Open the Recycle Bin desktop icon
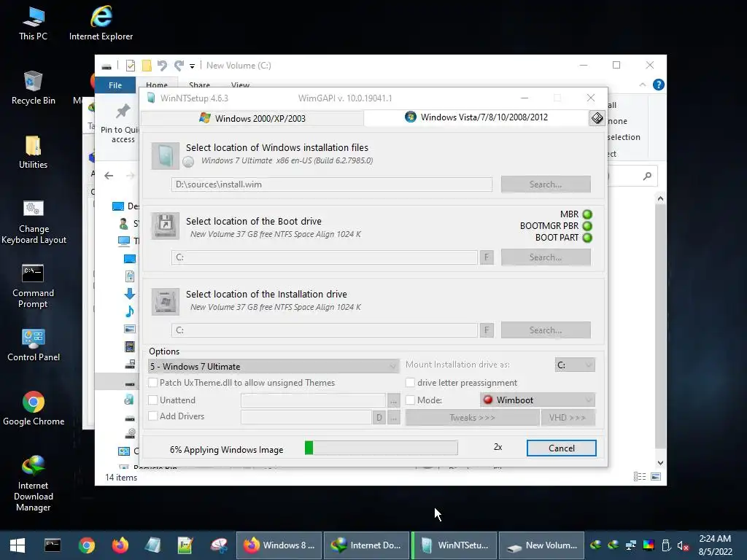747x560 pixels. (x=33, y=88)
